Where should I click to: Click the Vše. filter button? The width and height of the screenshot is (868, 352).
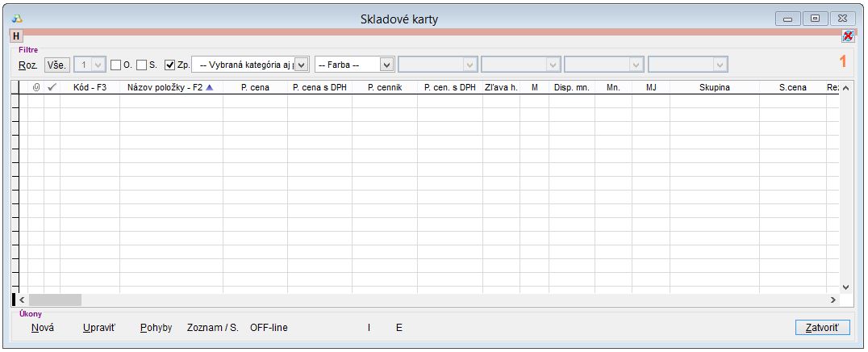(x=56, y=65)
